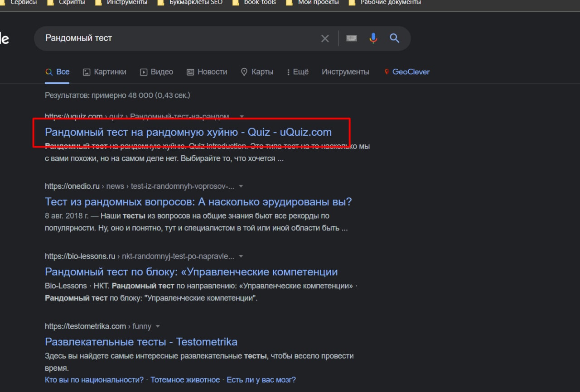Switch to the Новости tab
The image size is (580, 392).
[207, 72]
